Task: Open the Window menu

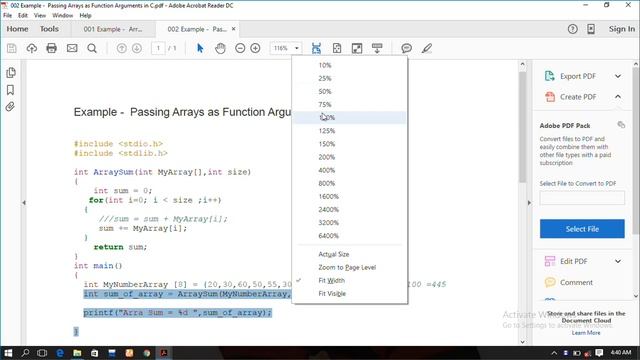Action: tap(62, 16)
